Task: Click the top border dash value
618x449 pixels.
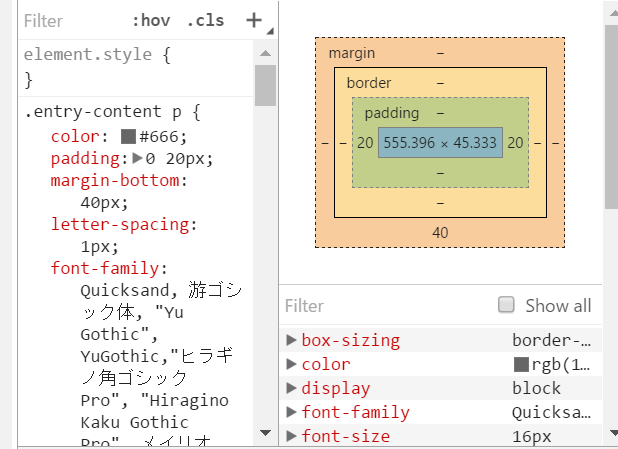Action: click(440, 83)
